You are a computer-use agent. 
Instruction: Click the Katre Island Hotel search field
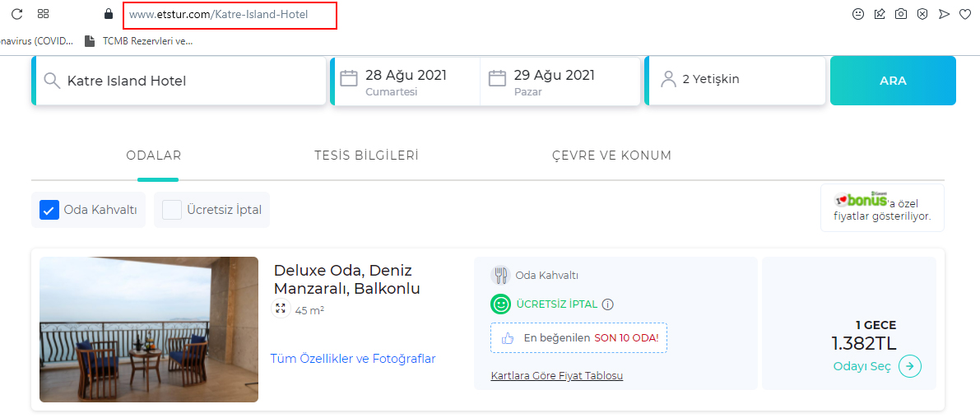click(179, 81)
